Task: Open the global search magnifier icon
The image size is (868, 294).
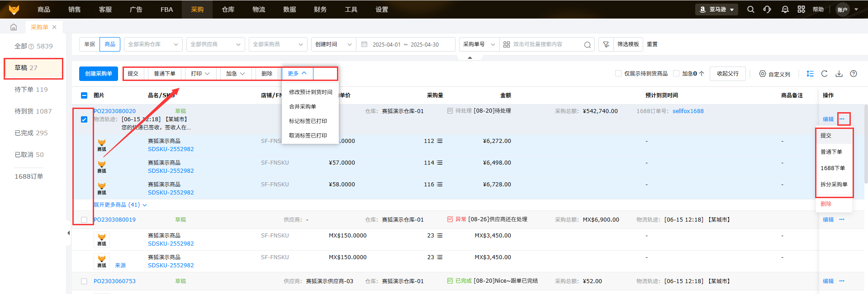Action: click(x=751, y=9)
